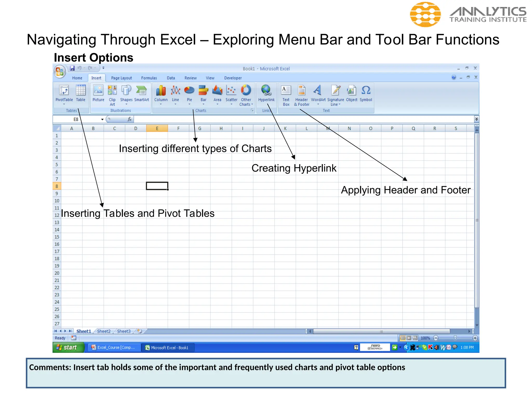Select column E header
The image size is (532, 399).
pos(157,128)
